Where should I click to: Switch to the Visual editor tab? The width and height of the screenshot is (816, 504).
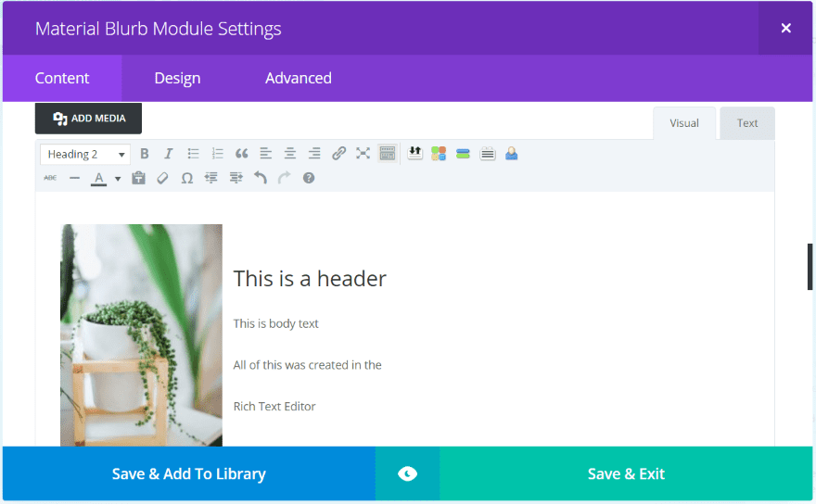684,123
